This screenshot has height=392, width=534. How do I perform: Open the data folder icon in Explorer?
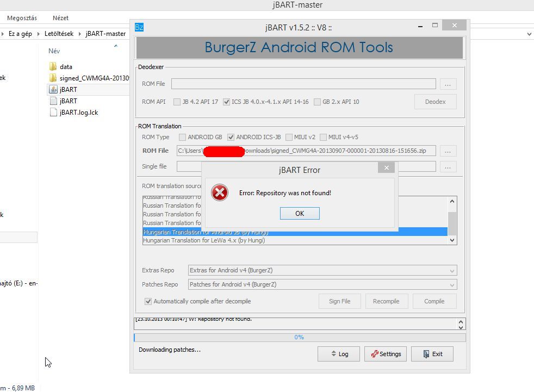53,66
